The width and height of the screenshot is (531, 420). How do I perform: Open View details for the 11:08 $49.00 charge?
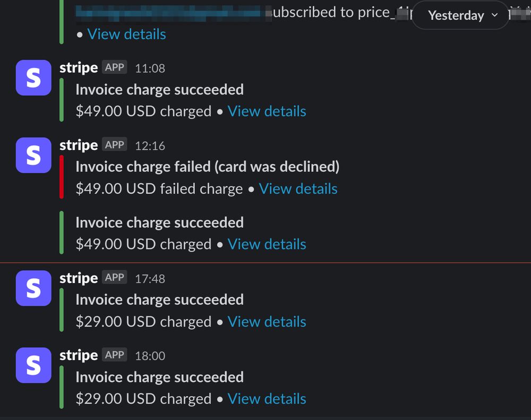(x=267, y=111)
